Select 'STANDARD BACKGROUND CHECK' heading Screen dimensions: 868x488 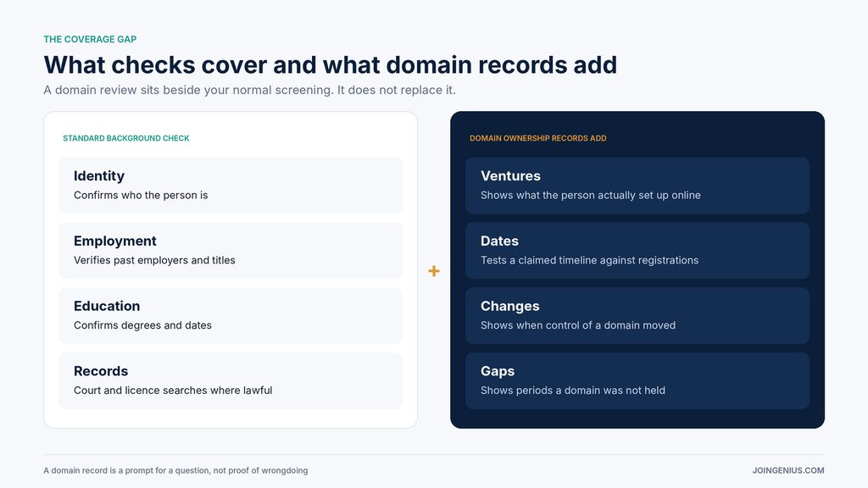click(126, 138)
